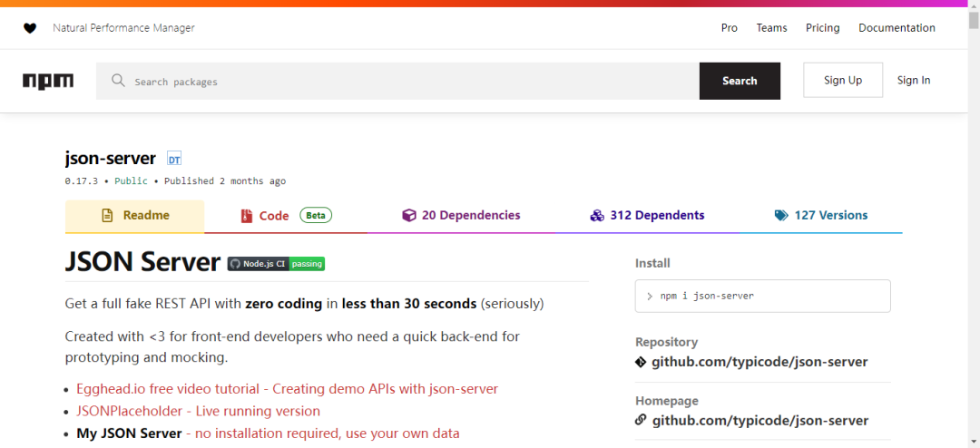Click the DT TypeScript types badge
The width and height of the screenshot is (980, 448).
click(174, 160)
